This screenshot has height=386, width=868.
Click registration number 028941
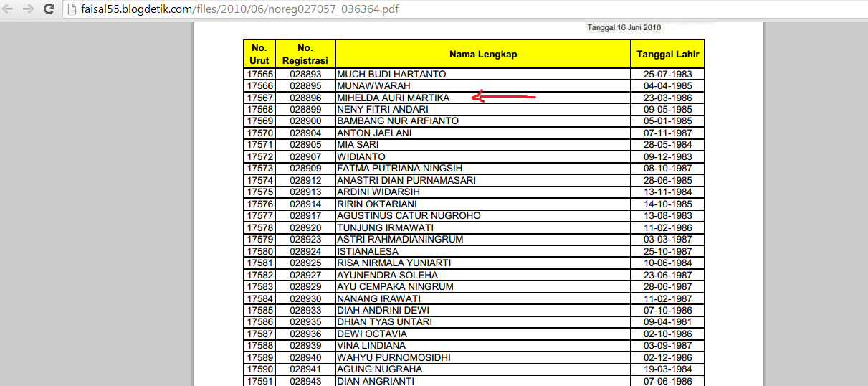tap(305, 369)
